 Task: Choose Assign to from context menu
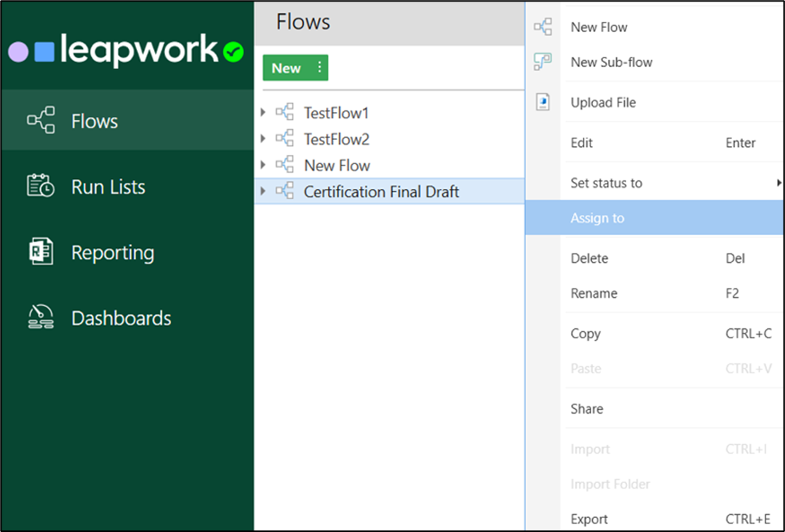(x=598, y=218)
